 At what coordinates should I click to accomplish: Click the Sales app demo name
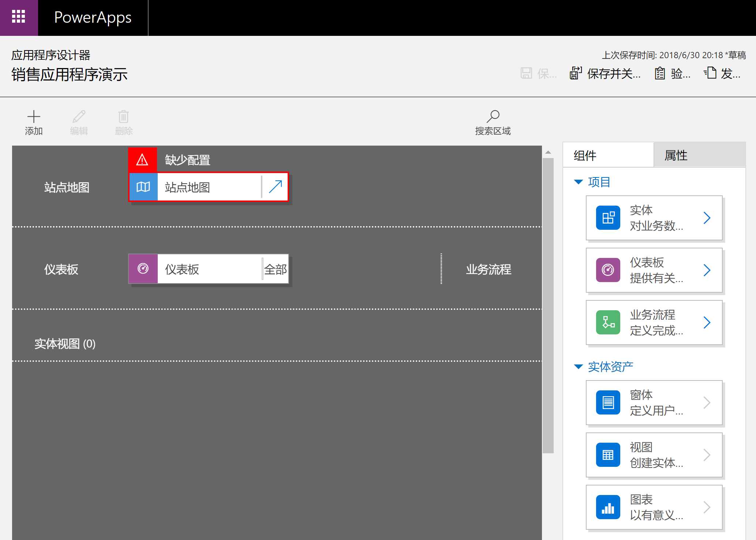(70, 75)
